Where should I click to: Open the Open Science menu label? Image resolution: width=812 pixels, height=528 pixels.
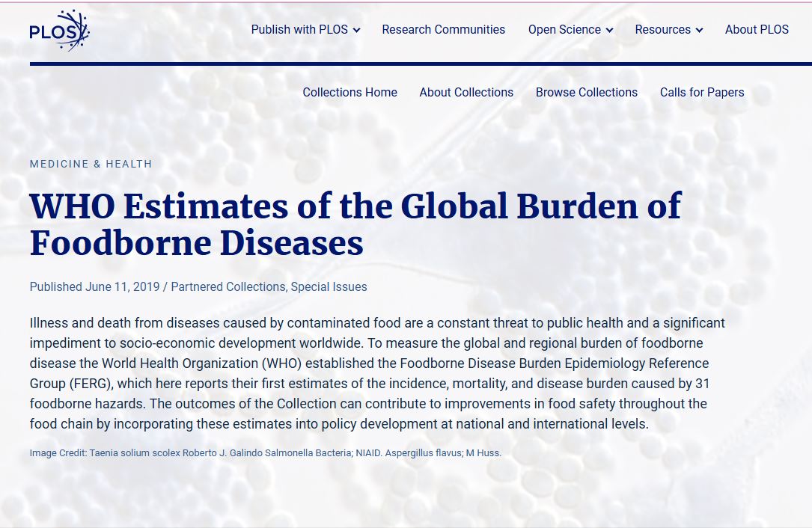[564, 29]
